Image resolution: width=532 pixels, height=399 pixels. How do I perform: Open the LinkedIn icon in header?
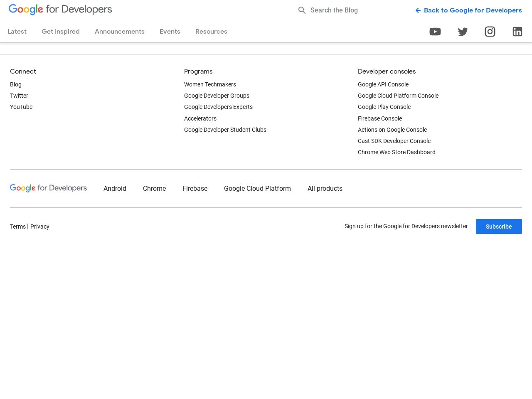pyautogui.click(x=517, y=32)
